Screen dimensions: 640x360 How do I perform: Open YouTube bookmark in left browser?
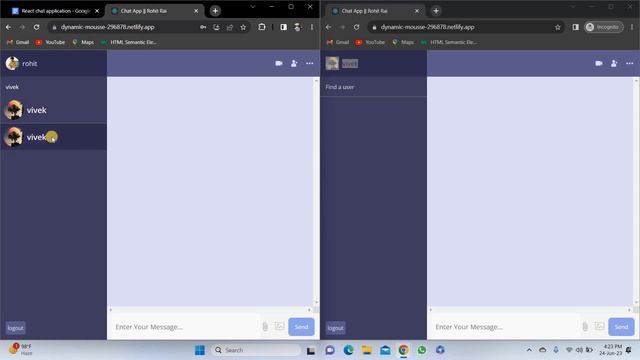(x=50, y=42)
